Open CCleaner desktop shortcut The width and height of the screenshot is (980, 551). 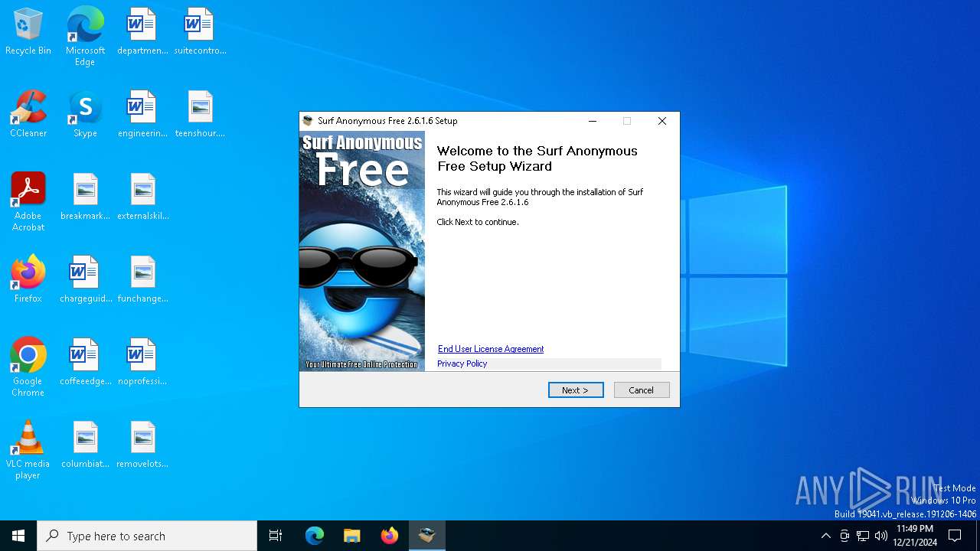pyautogui.click(x=28, y=114)
